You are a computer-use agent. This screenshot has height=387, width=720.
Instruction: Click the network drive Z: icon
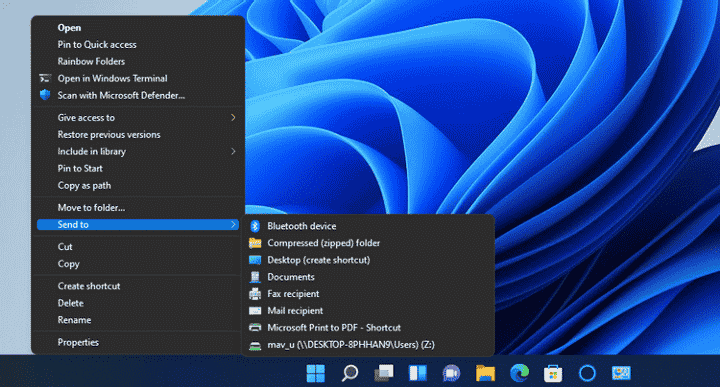click(x=255, y=345)
